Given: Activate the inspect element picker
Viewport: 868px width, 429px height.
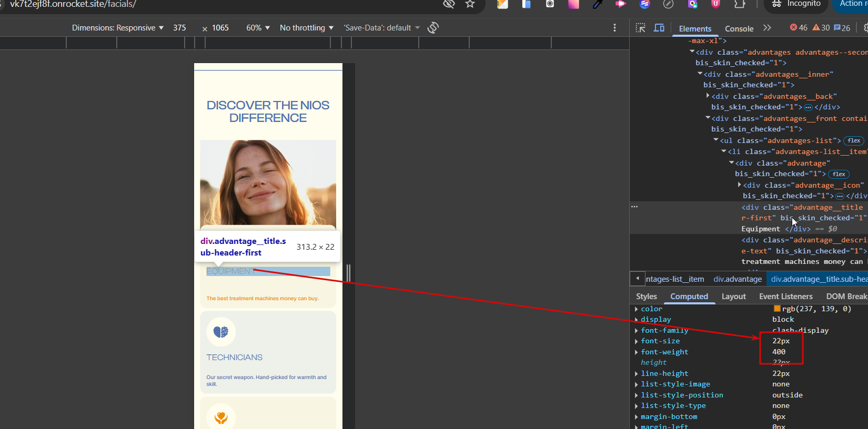Looking at the screenshot, I should pos(640,28).
